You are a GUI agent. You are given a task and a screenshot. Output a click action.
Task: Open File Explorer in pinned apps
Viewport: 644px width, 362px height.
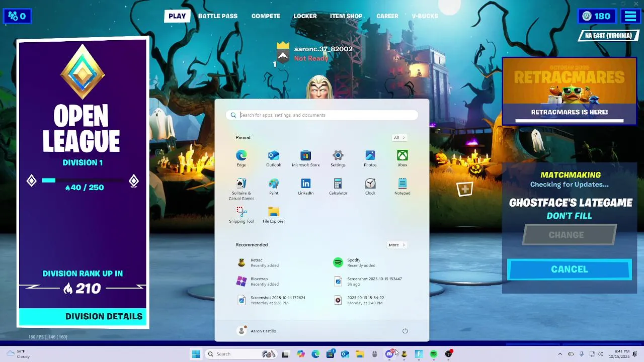[274, 214]
